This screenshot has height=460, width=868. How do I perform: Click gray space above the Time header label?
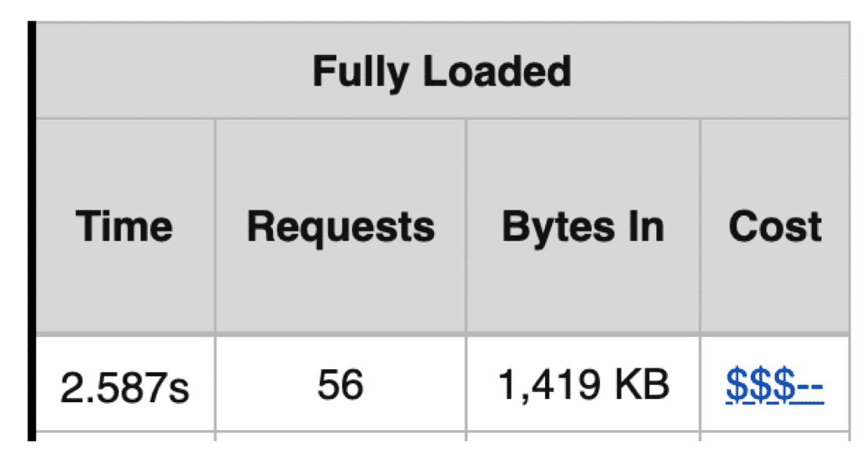(124, 156)
